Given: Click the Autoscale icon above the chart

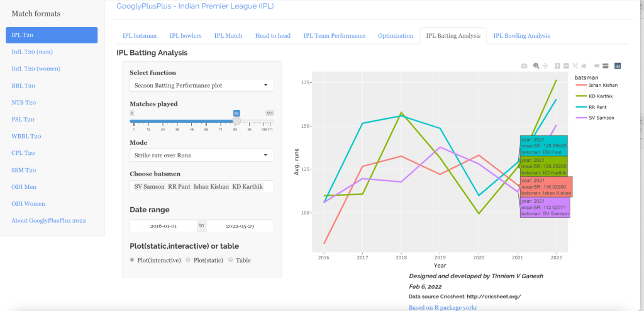Looking at the screenshot, I should (575, 66).
